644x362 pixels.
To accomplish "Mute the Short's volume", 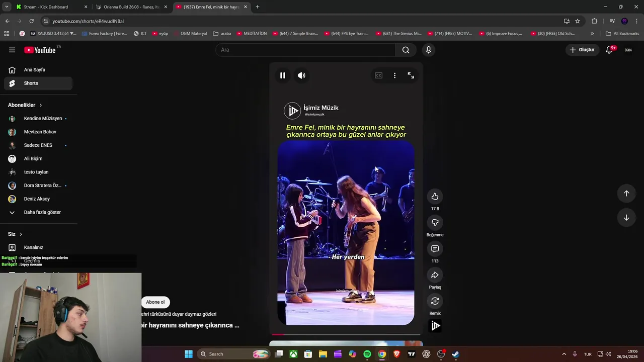I will [x=301, y=75].
